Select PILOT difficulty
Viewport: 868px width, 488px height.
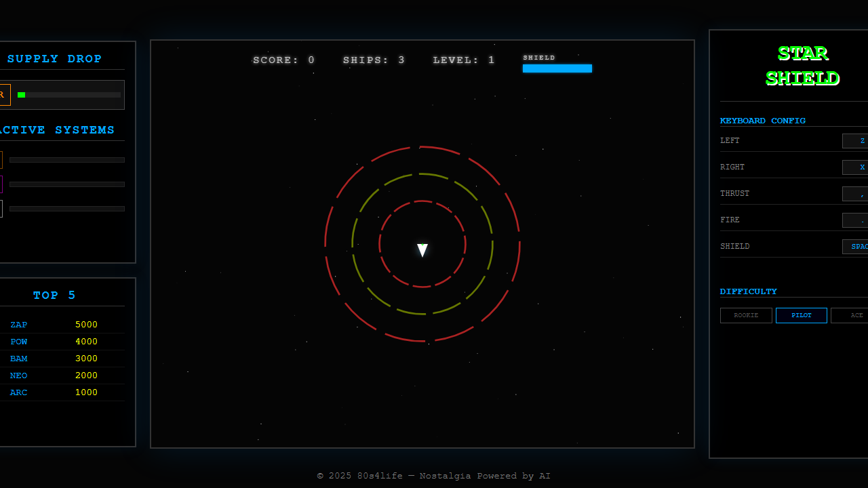coord(802,315)
